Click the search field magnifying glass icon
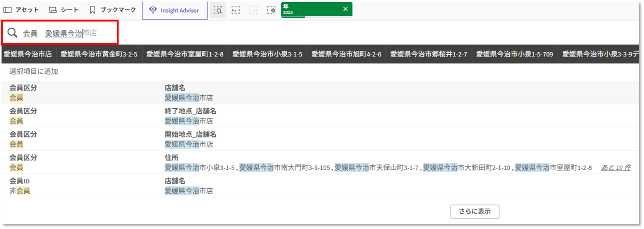Viewport: 644px width, 229px height. coord(13,33)
